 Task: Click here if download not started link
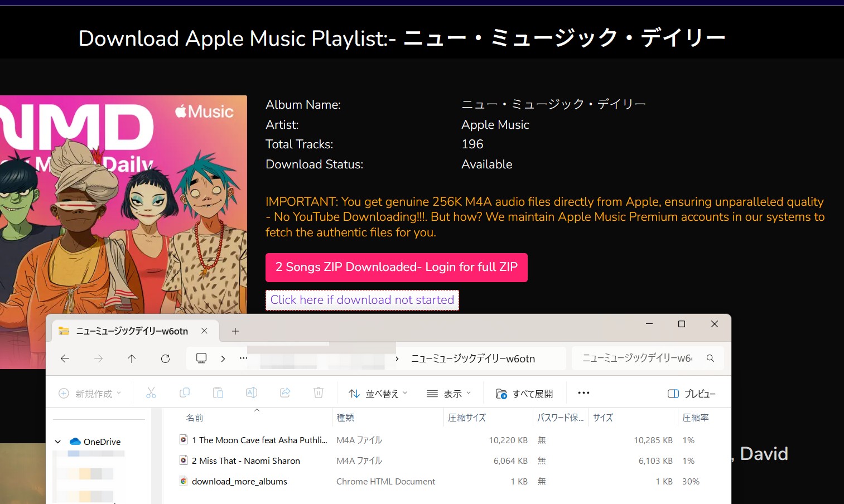point(362,300)
